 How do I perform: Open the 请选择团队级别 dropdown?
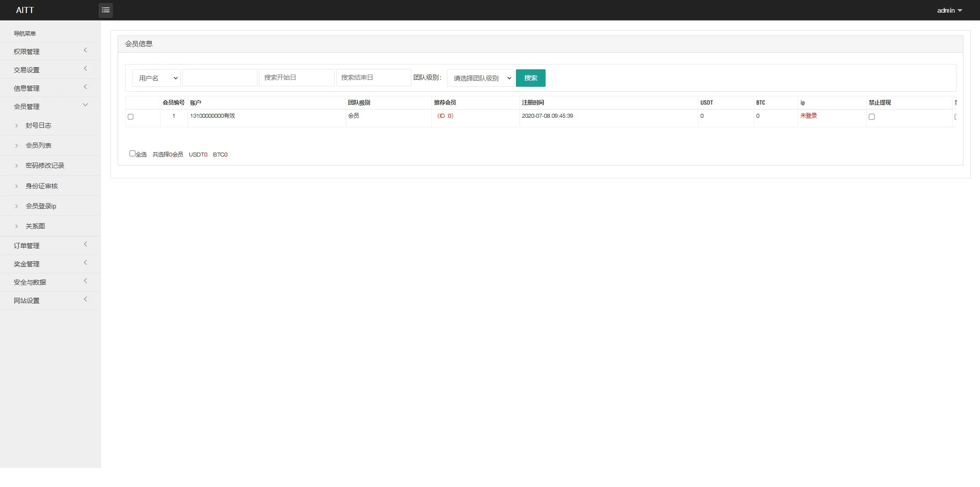tap(481, 78)
